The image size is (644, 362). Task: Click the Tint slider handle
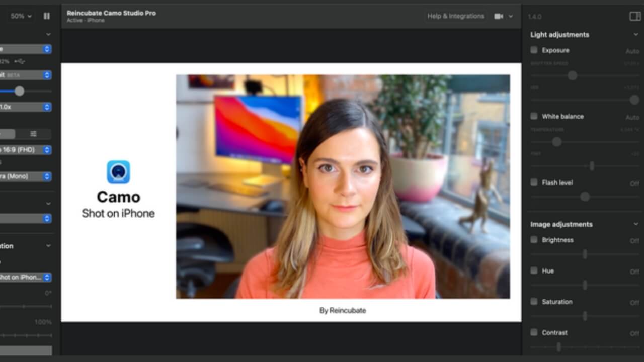click(592, 166)
